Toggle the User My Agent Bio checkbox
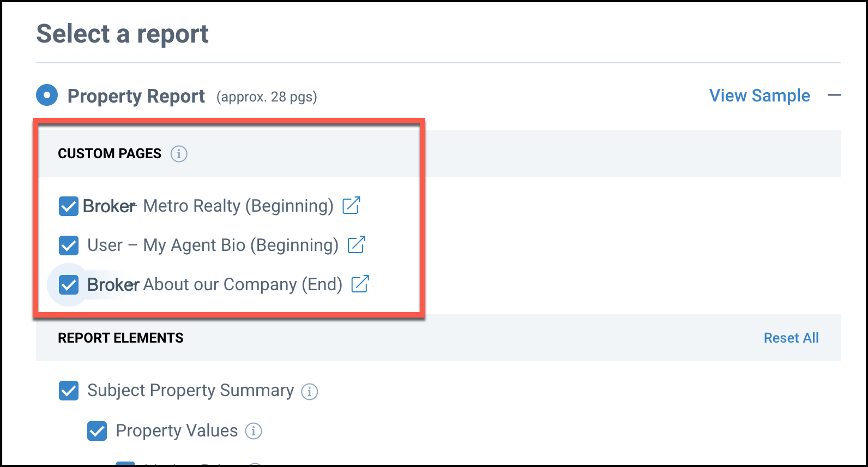 (x=69, y=246)
